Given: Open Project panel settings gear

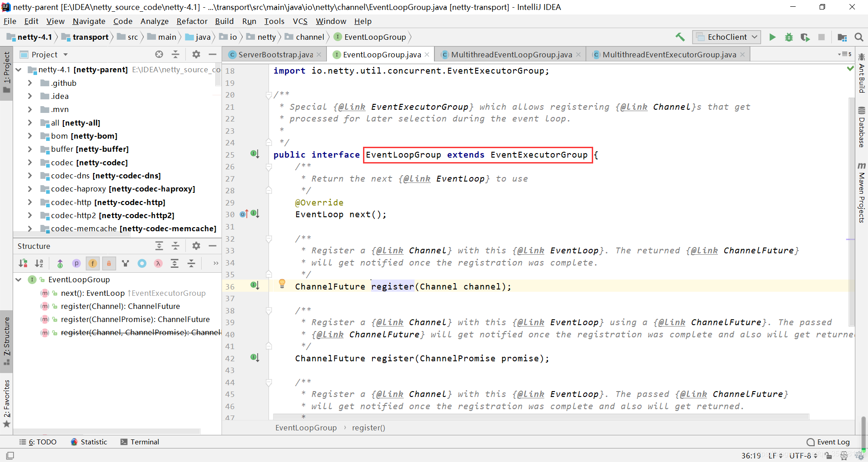Looking at the screenshot, I should 196,54.
